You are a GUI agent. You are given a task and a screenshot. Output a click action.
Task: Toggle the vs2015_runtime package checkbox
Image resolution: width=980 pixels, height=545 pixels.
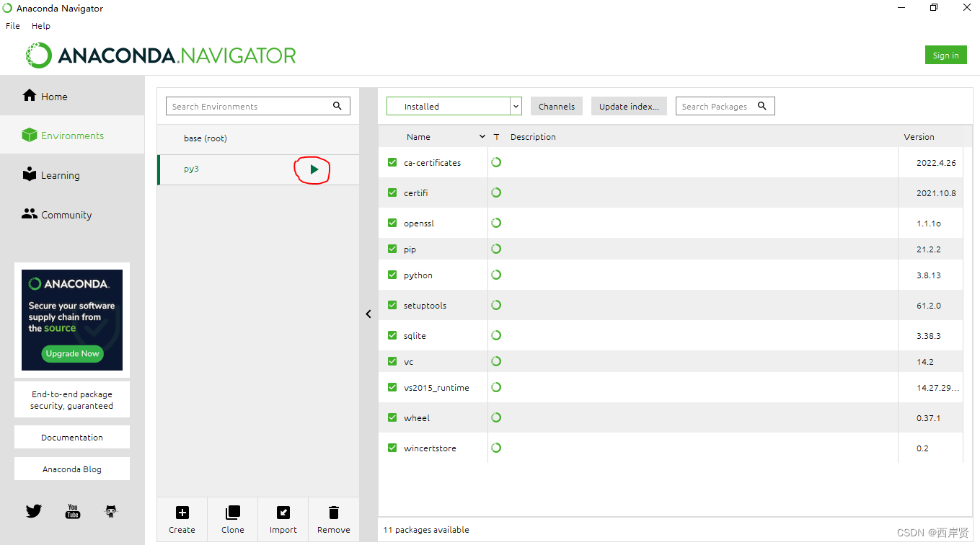pyautogui.click(x=392, y=387)
